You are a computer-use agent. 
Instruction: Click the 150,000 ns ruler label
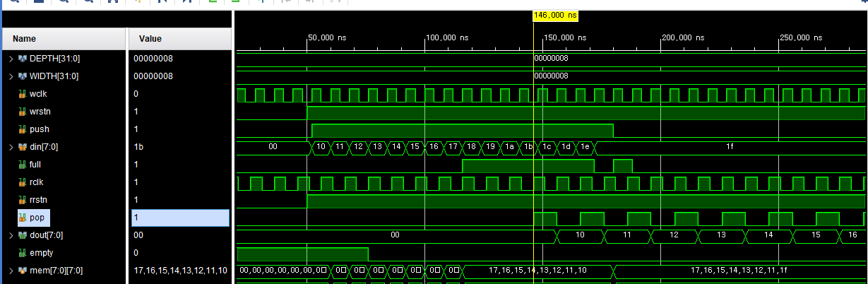click(x=566, y=37)
